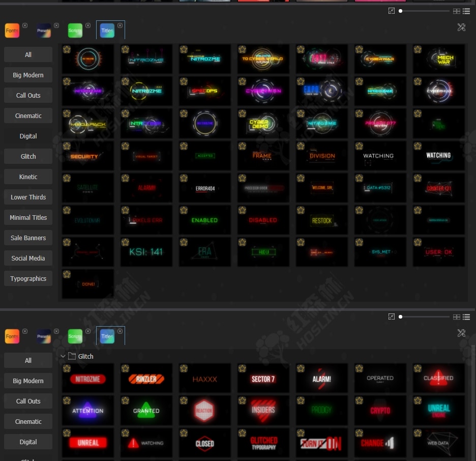Select the USER: OK title thumbnail
476x461 pixels.
click(x=439, y=252)
